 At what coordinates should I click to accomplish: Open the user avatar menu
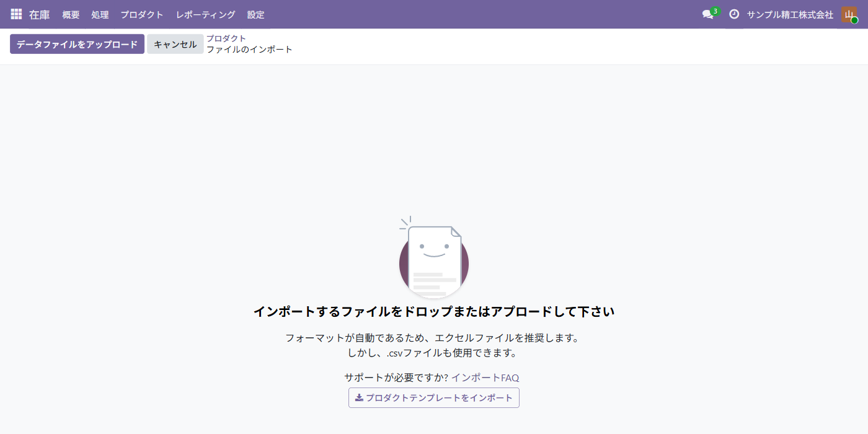(x=849, y=14)
